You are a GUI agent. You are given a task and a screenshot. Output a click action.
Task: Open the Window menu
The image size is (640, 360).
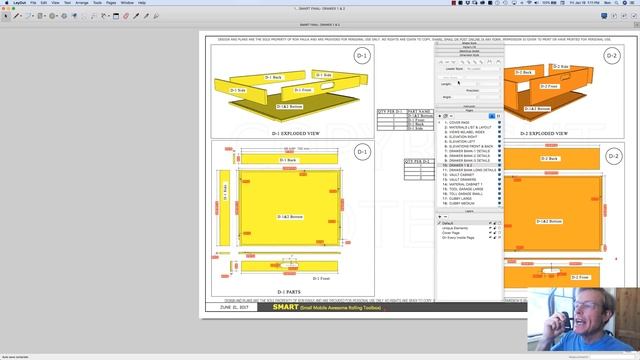[127, 2]
